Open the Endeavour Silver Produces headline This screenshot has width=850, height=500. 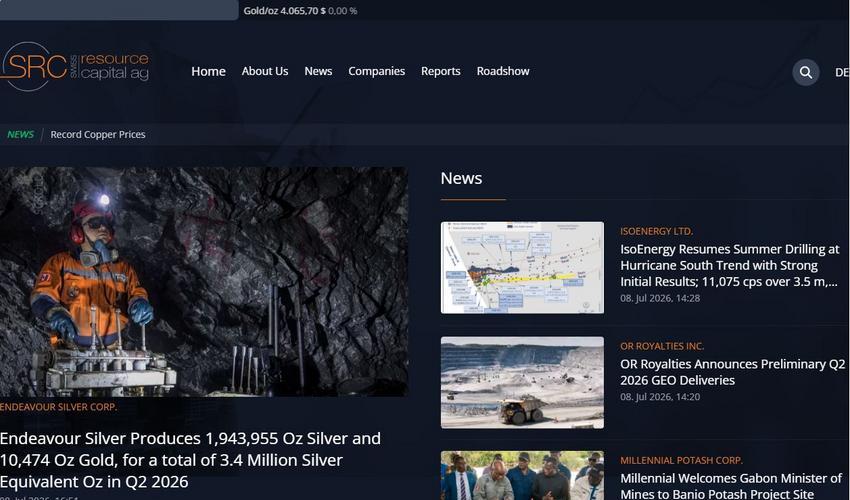(190, 460)
